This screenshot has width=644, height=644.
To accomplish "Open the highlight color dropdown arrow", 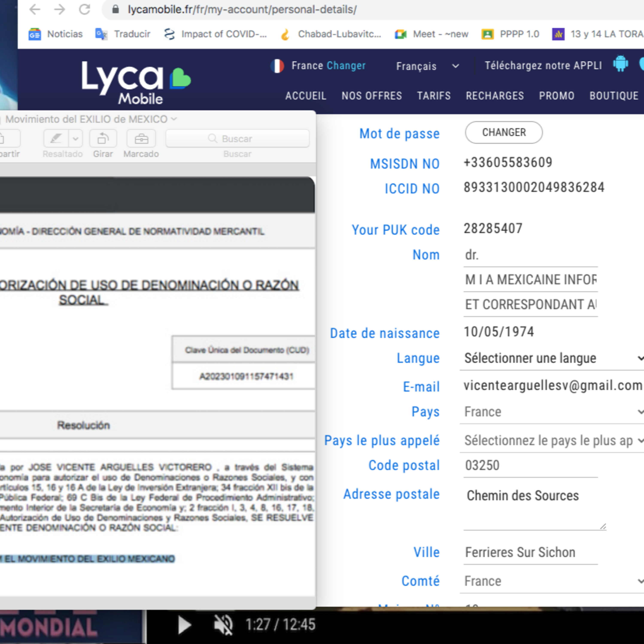I will 76,138.
